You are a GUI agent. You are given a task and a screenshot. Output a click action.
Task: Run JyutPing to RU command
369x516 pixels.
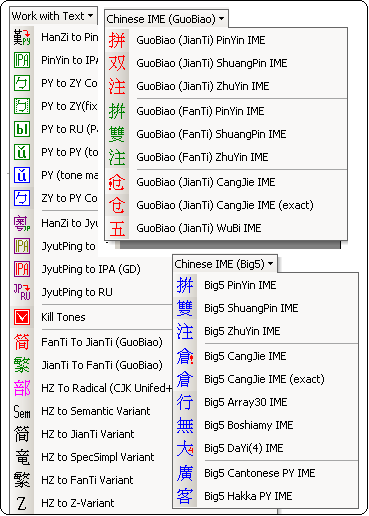coord(77,292)
